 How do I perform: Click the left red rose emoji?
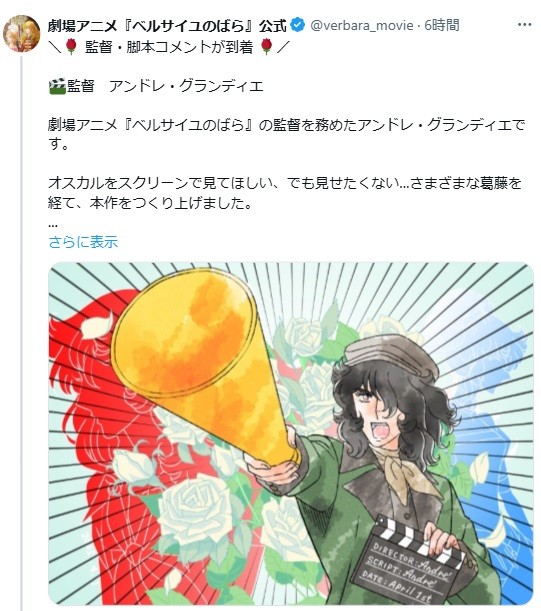[71, 47]
